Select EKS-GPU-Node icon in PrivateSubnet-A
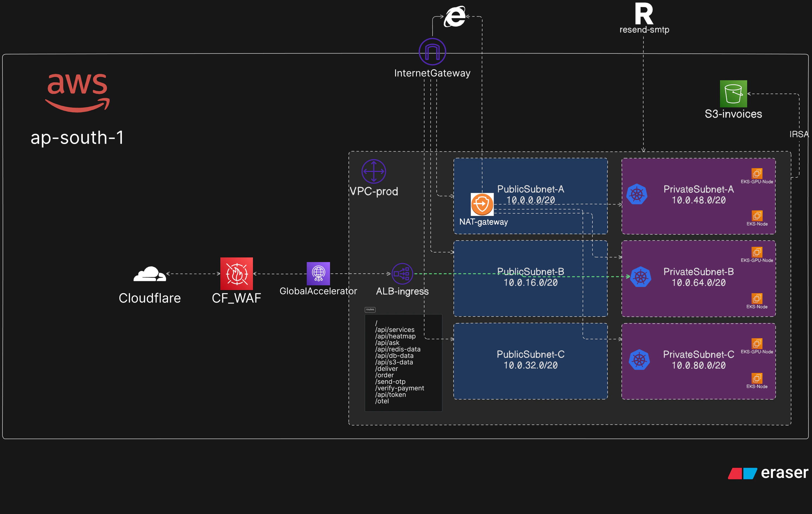Screen dimensions: 812x514 [x=757, y=173]
